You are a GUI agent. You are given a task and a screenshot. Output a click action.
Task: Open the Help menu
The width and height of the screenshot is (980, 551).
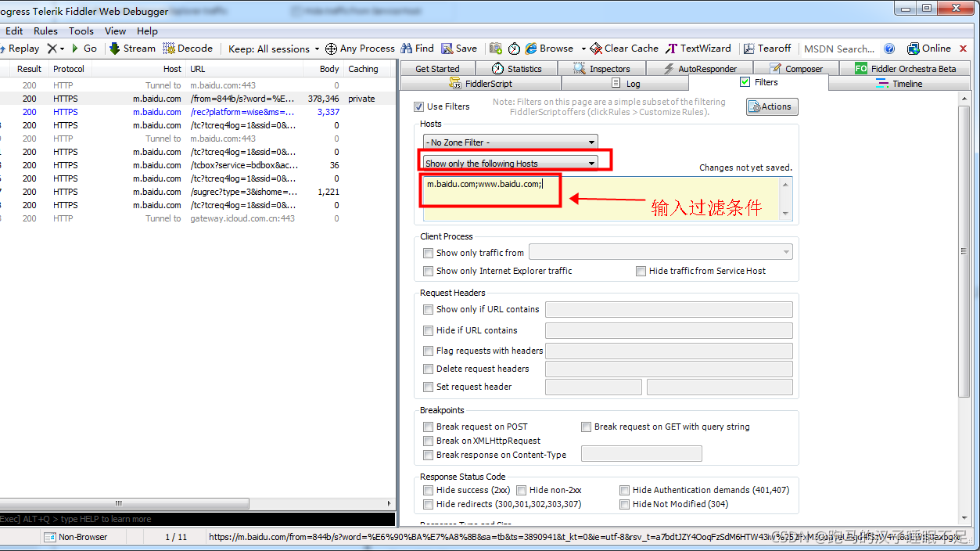click(x=147, y=31)
